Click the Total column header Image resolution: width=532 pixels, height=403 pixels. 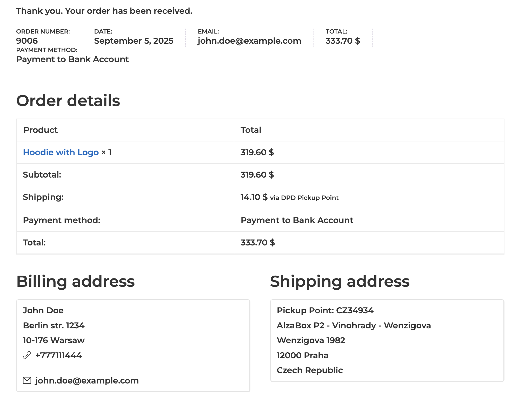tap(251, 130)
